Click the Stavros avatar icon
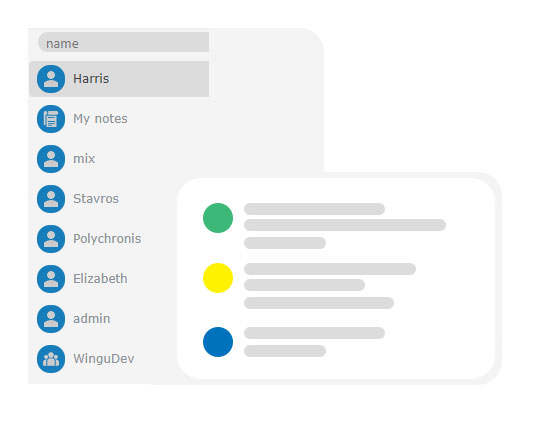 pyautogui.click(x=51, y=199)
